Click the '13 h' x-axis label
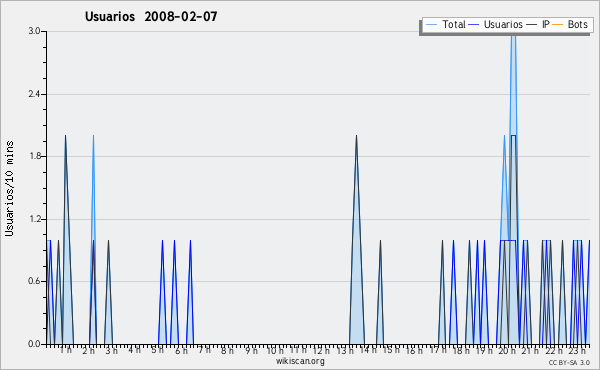The image size is (600, 370). tap(345, 350)
